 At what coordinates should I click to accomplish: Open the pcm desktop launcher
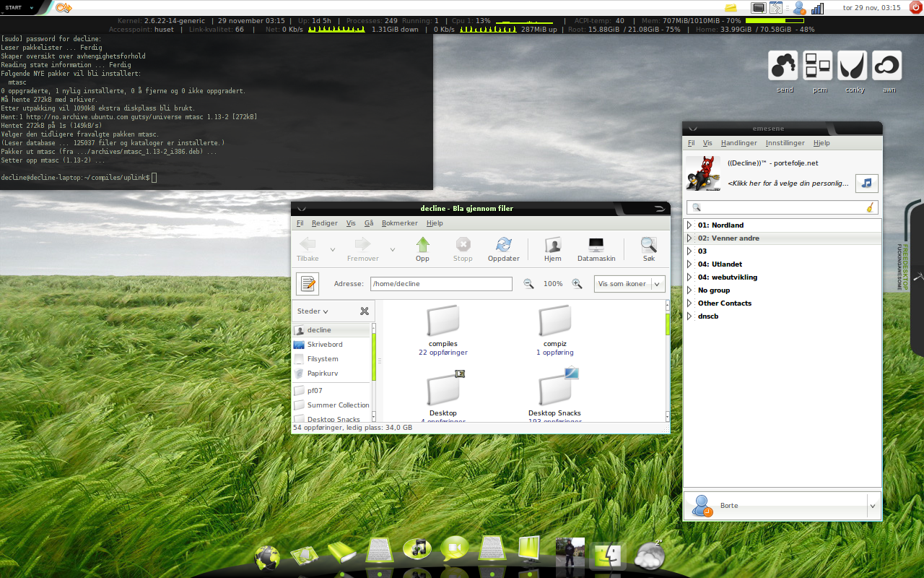tap(818, 66)
